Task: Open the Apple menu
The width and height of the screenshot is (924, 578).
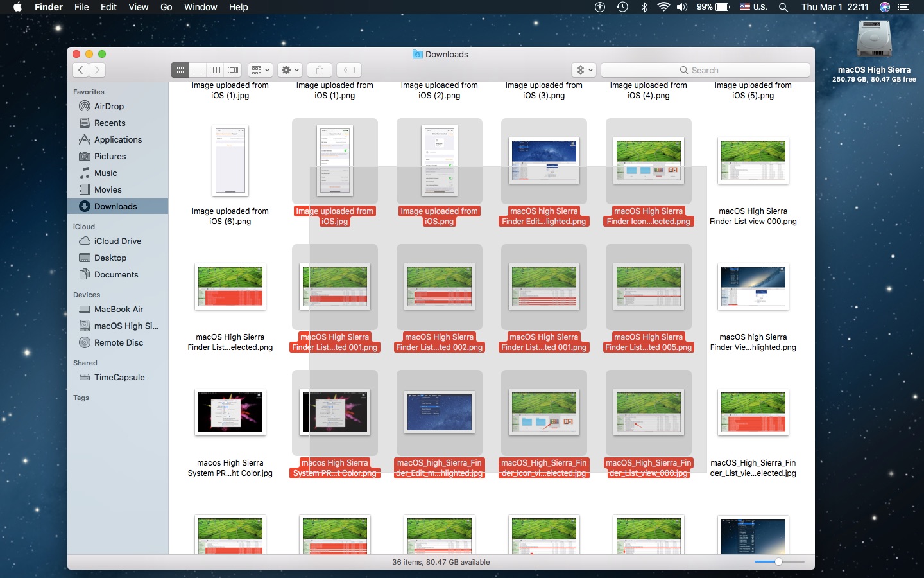Action: click(x=17, y=7)
